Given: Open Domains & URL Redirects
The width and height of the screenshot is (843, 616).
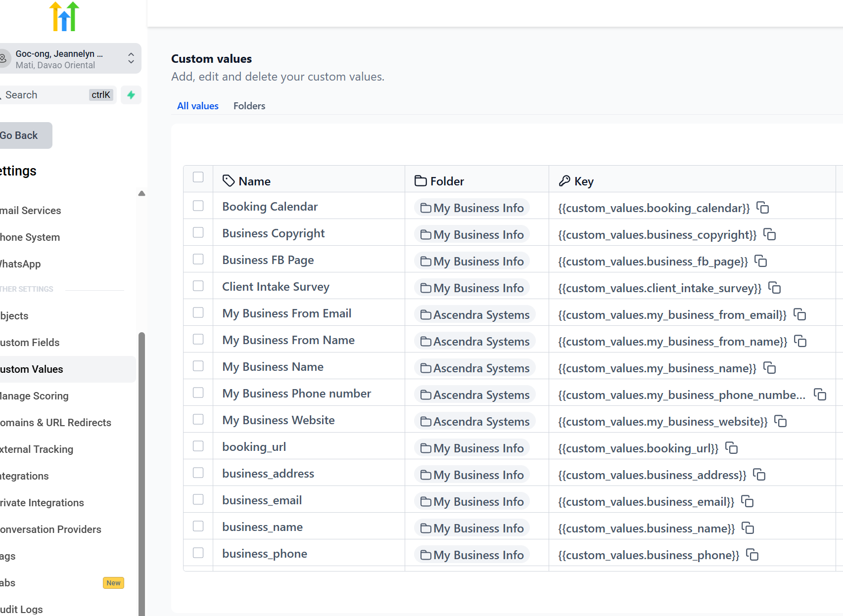Looking at the screenshot, I should click(55, 423).
